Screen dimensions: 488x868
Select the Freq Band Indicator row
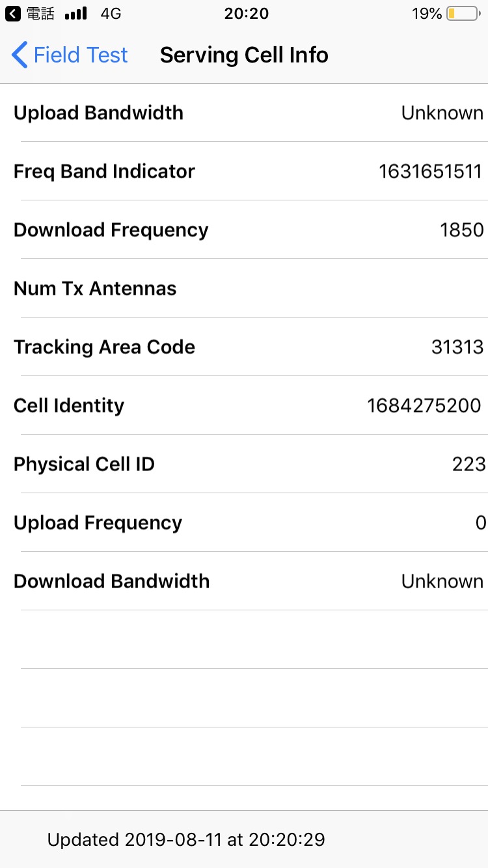pyautogui.click(x=244, y=171)
